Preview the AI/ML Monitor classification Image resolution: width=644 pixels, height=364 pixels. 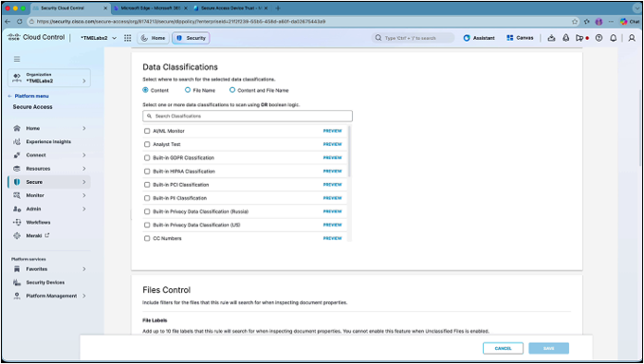click(332, 131)
